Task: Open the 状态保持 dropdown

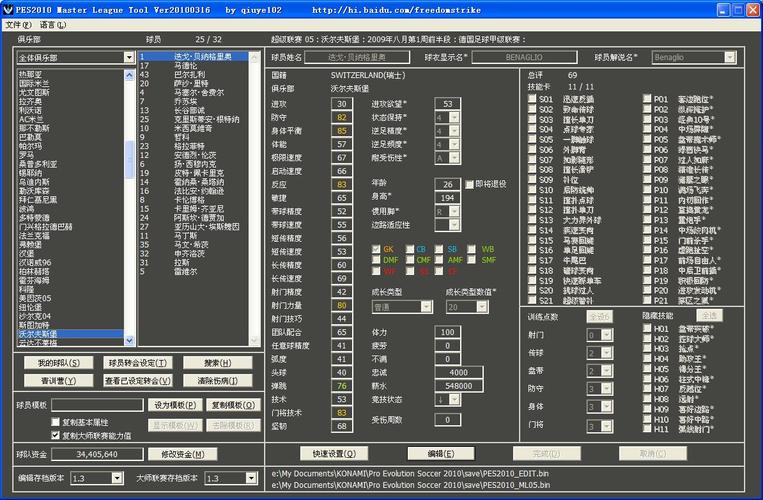Action: click(454, 118)
